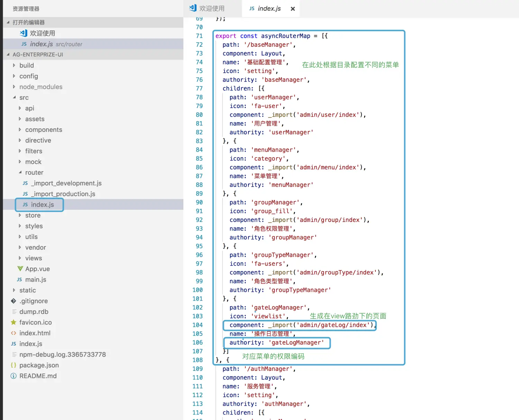Expand the styles folder
Image resolution: width=519 pixels, height=420 pixels.
coord(20,226)
